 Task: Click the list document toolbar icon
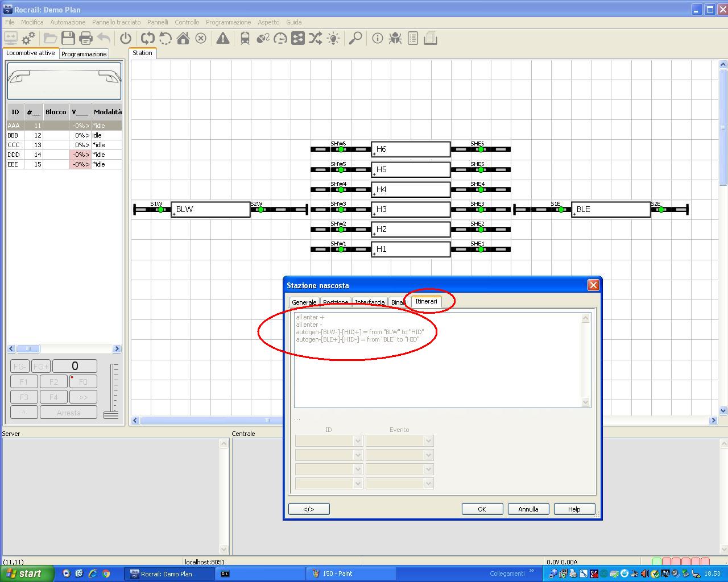(x=413, y=38)
